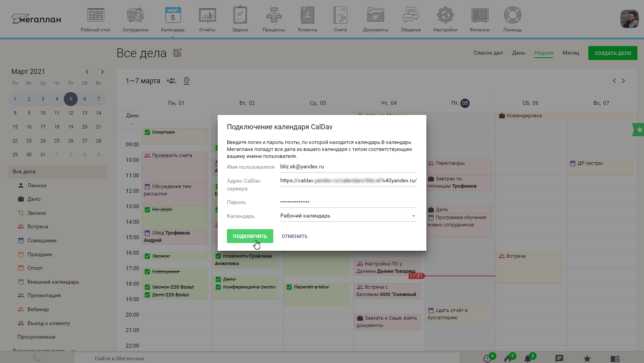The image size is (644, 363).
Task: Toggle the Совещание task checkbox
Action: click(147, 272)
